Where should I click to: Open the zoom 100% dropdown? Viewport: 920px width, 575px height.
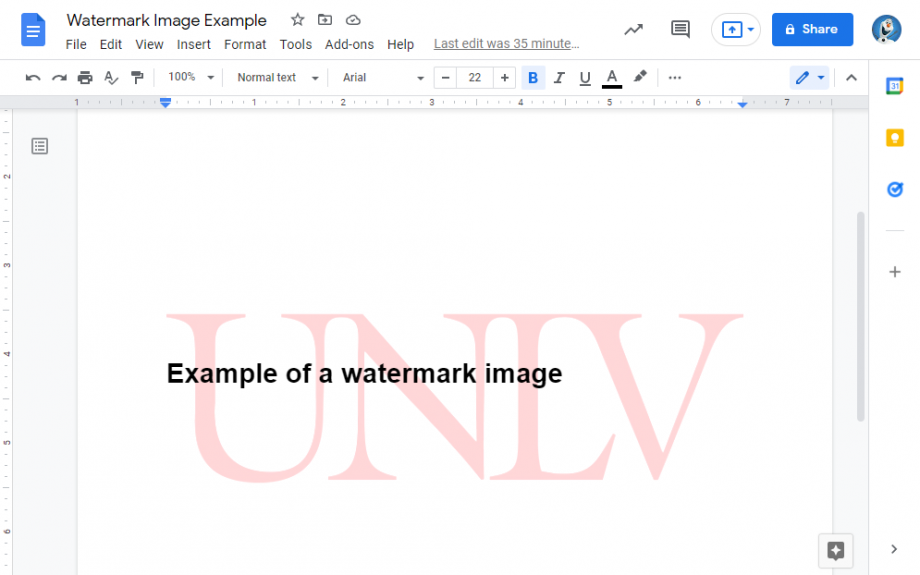coord(191,77)
